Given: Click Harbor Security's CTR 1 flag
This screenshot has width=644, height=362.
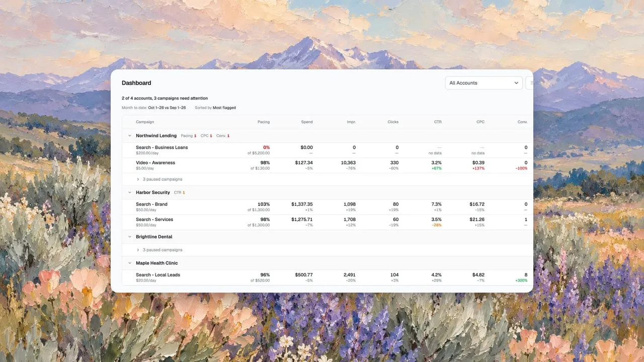Looking at the screenshot, I should point(180,193).
